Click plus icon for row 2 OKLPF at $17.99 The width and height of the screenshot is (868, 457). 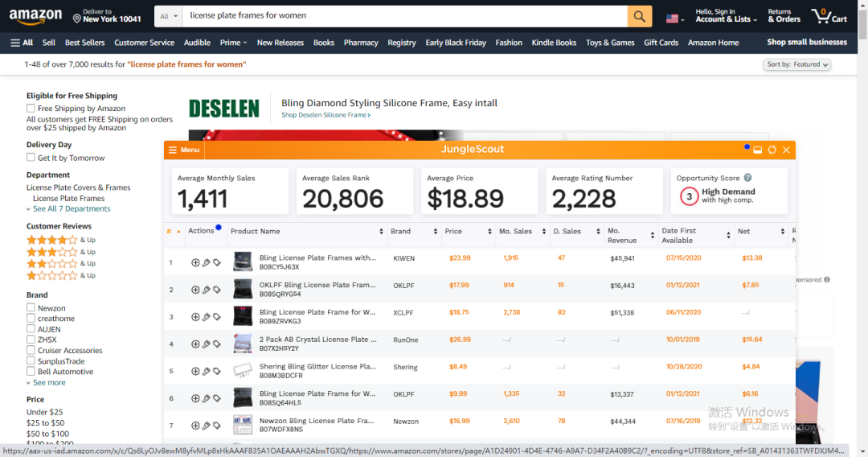(195, 290)
